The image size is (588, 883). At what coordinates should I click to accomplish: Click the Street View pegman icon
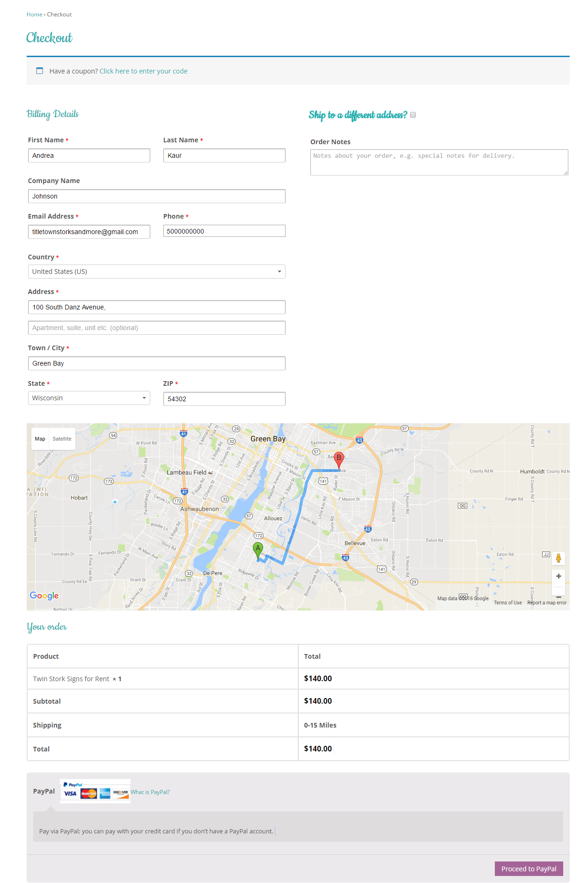coord(559,558)
